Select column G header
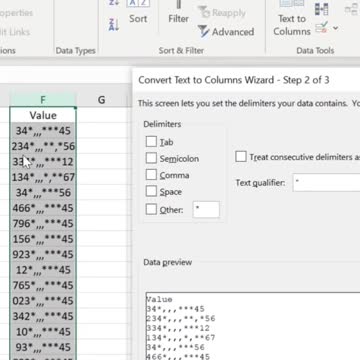Image resolution: width=360 pixels, height=360 pixels. tap(101, 99)
